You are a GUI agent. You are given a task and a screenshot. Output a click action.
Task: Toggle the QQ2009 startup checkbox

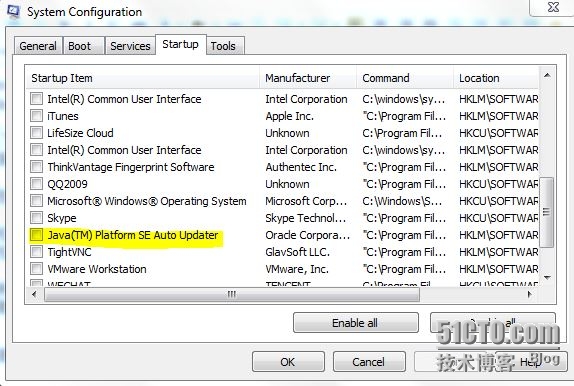[x=36, y=183]
